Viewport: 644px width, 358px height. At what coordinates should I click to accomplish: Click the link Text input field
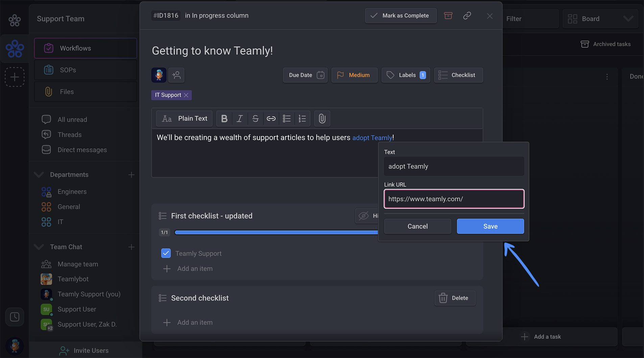click(454, 166)
